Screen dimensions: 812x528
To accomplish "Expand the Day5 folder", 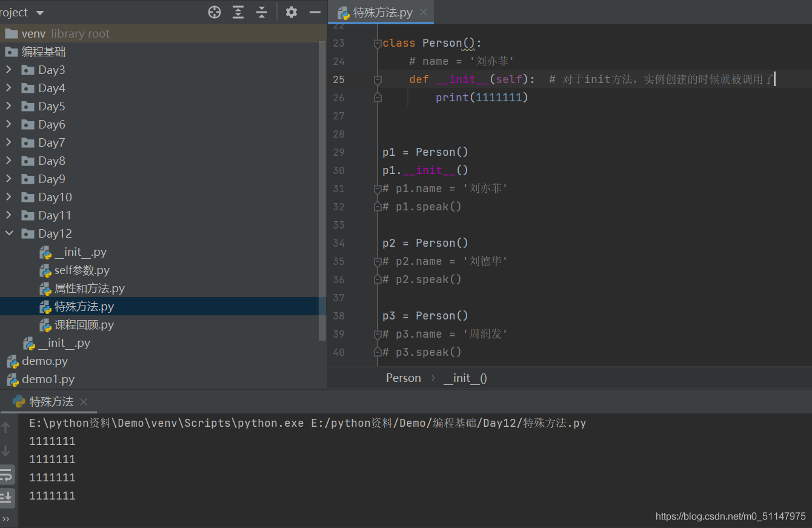I will pyautogui.click(x=8, y=106).
